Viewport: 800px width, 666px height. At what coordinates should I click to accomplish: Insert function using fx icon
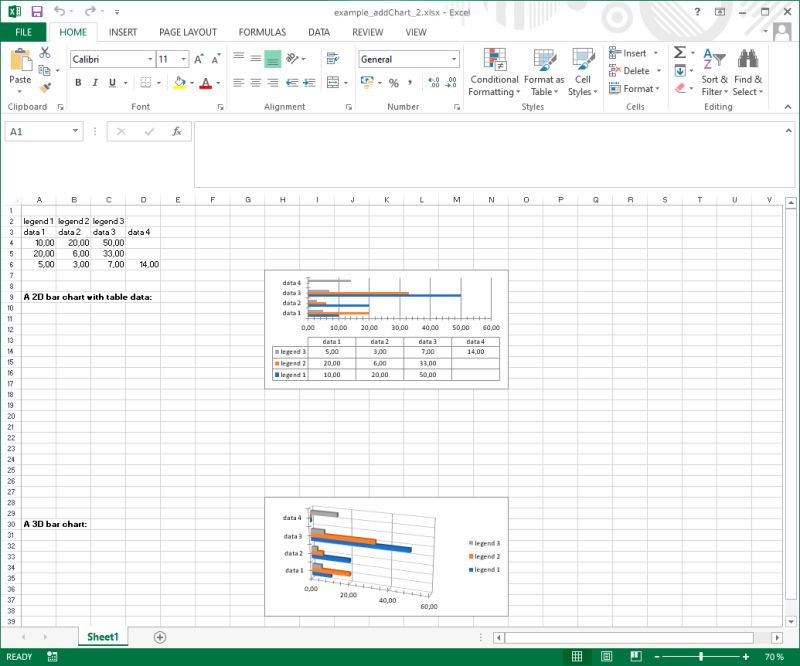177,131
